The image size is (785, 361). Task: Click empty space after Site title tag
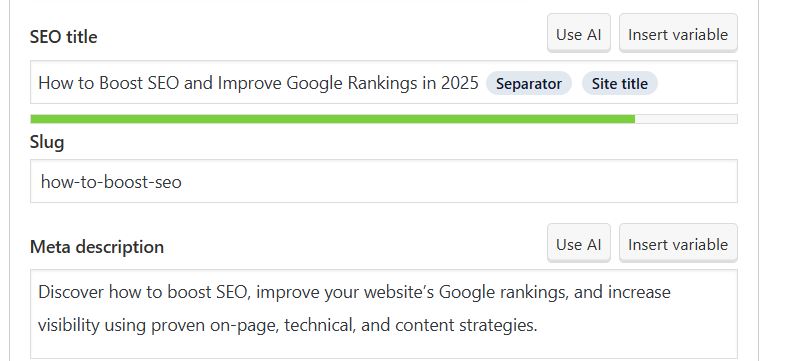pos(696,83)
